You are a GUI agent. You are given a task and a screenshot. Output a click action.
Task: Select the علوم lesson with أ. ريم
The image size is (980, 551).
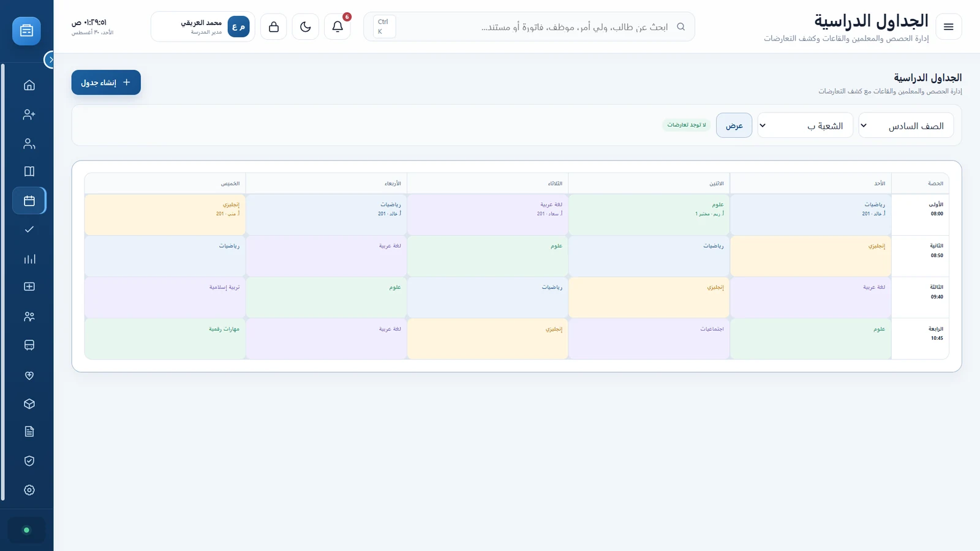click(x=649, y=215)
